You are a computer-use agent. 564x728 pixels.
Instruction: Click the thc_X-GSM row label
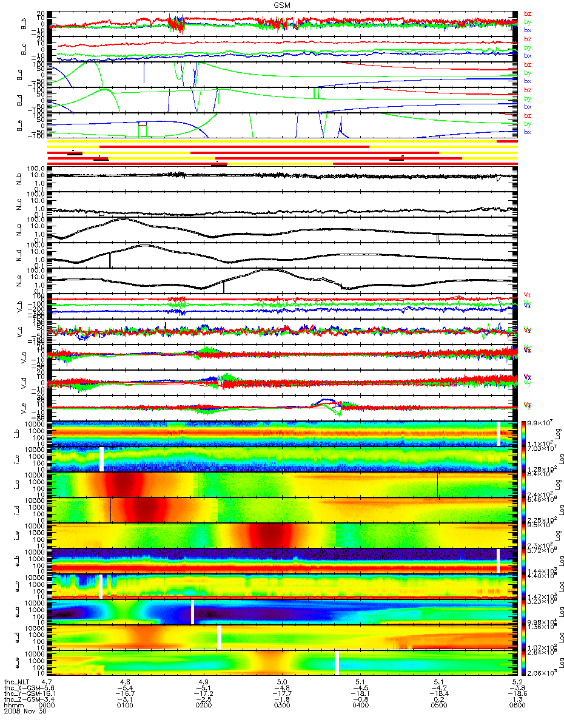pyautogui.click(x=22, y=687)
